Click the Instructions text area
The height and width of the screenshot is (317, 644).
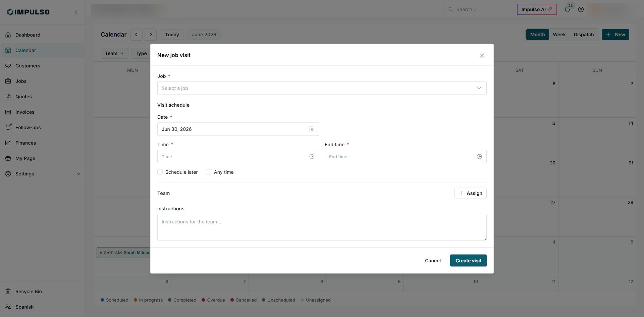pos(322,227)
